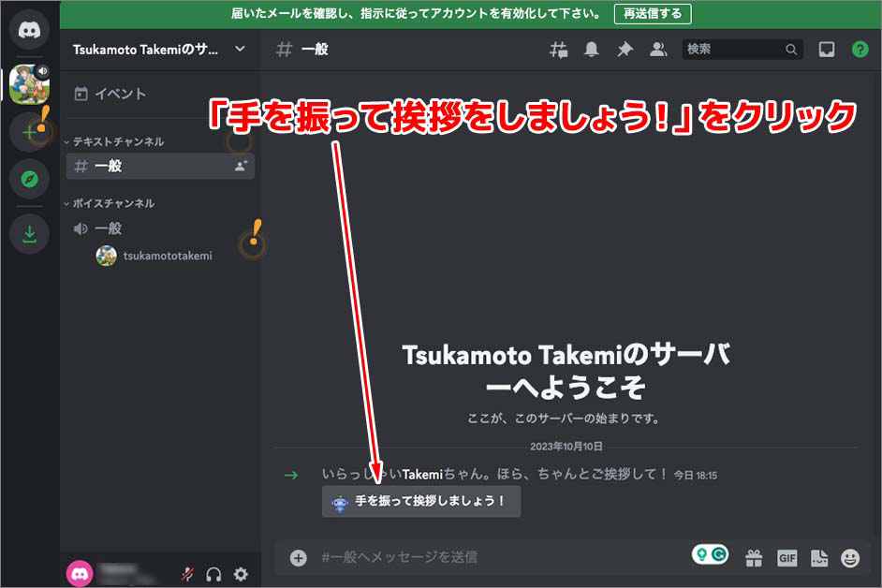Viewport: 882px width, 588px height.
Task: Open the inbox icon
Action: [827, 50]
